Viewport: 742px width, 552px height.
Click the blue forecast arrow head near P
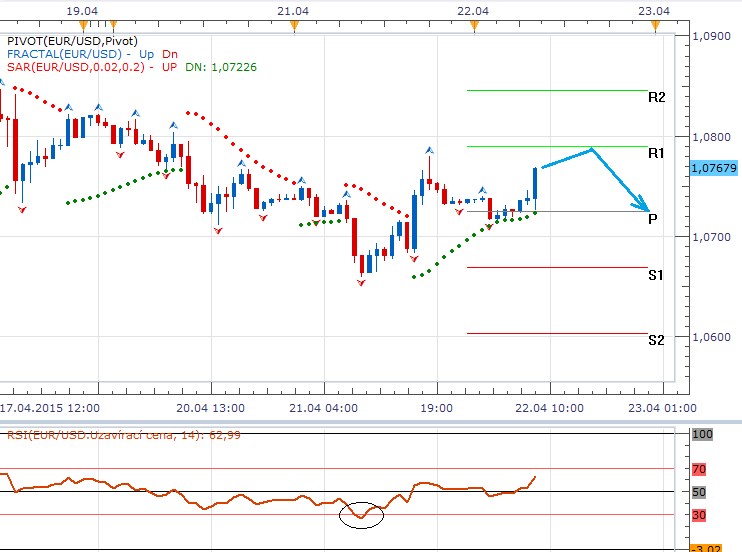tap(648, 207)
